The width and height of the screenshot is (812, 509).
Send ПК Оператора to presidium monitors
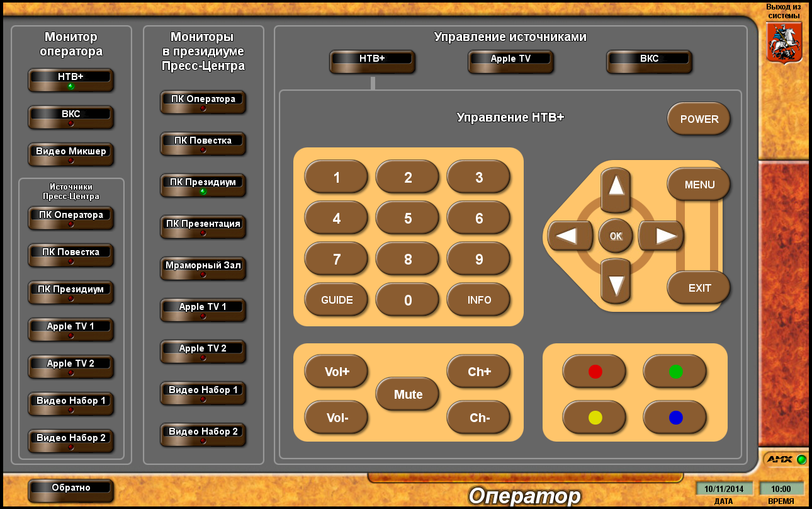click(203, 102)
